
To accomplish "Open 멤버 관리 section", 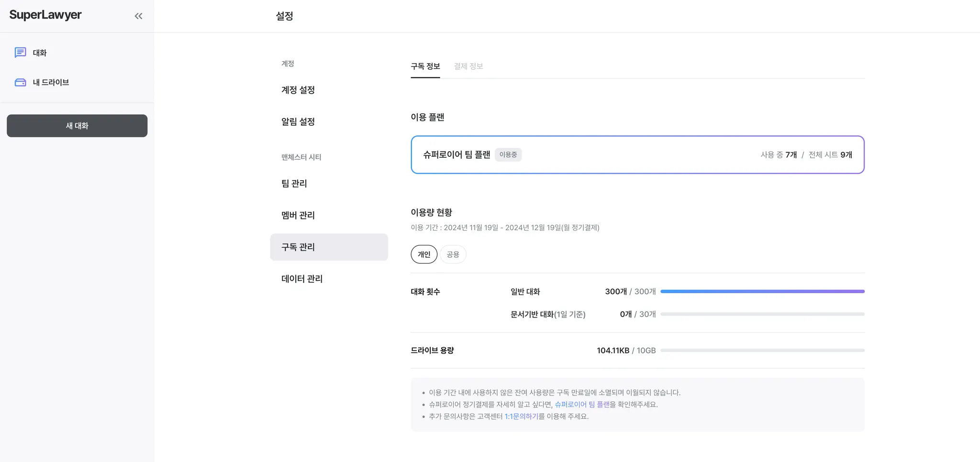I will point(298,215).
